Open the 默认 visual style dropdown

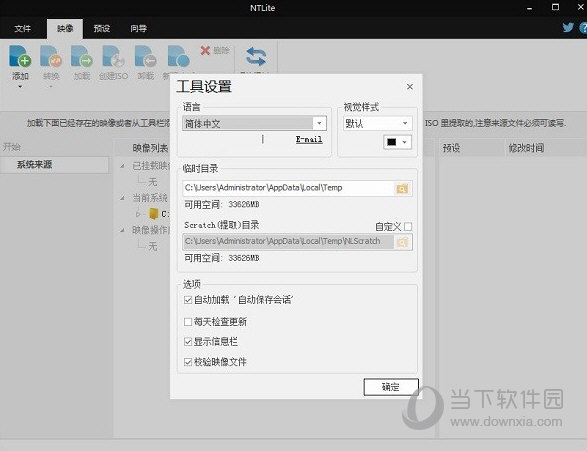click(377, 123)
